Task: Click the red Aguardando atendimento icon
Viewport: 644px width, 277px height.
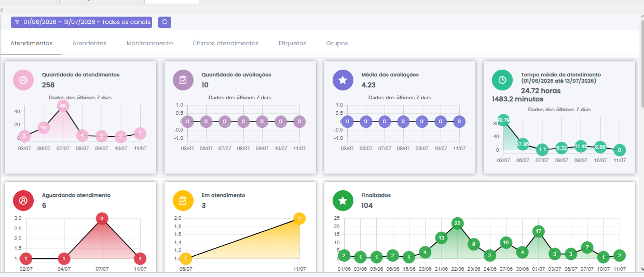Action: click(23, 201)
